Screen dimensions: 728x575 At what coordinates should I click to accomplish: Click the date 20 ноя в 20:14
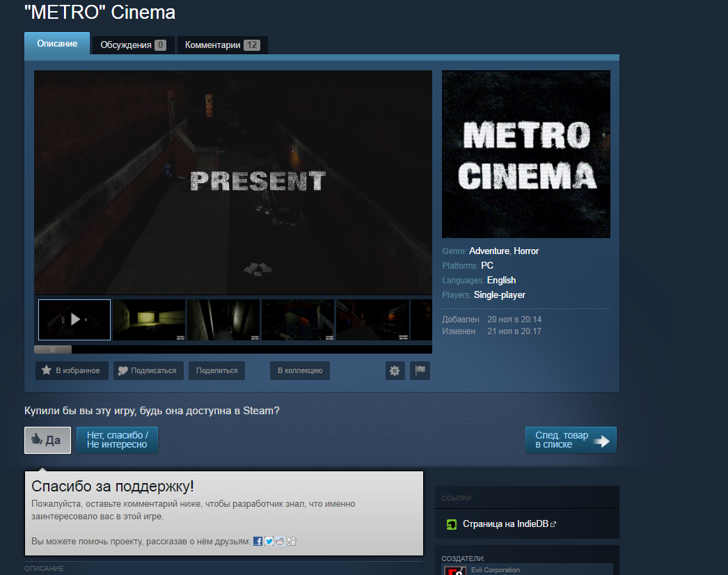click(514, 320)
